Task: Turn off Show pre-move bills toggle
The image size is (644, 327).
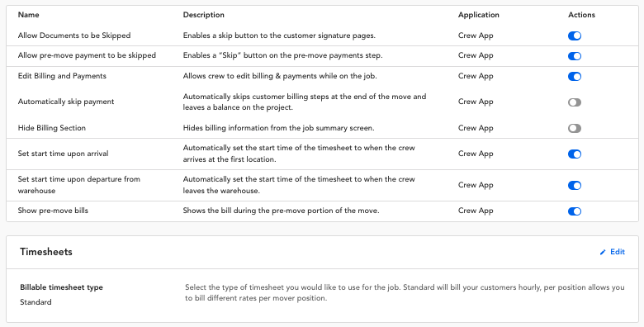Action: (575, 211)
